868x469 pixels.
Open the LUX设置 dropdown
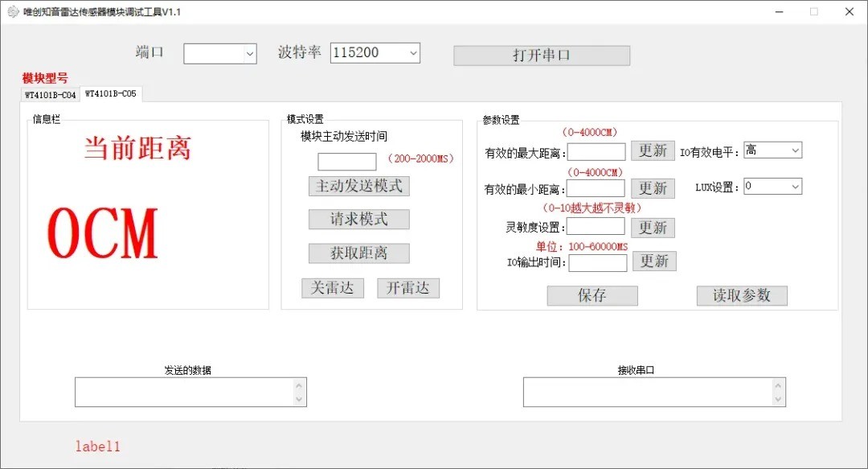tap(773, 187)
